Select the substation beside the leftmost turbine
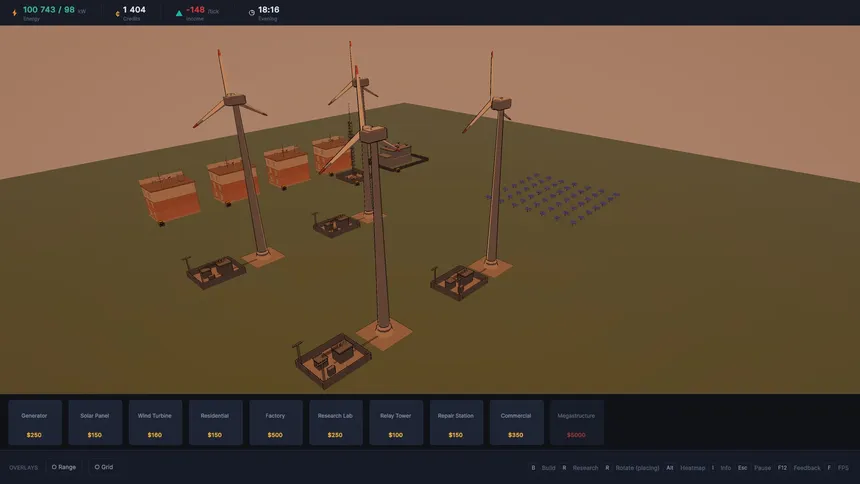This screenshot has height=484, width=860. coord(215,271)
